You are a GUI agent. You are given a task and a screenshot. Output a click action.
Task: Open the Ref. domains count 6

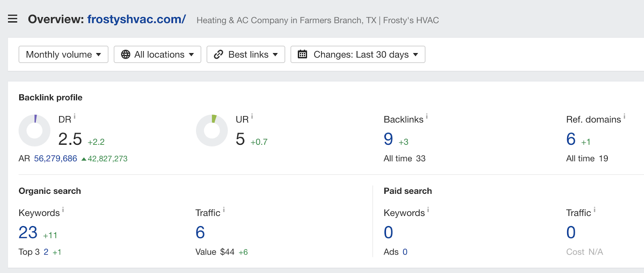[x=571, y=139]
